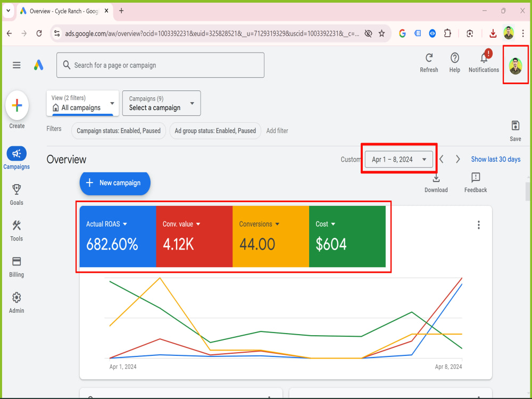
Task: Change the Conversions metric dropdown
Action: click(259, 225)
